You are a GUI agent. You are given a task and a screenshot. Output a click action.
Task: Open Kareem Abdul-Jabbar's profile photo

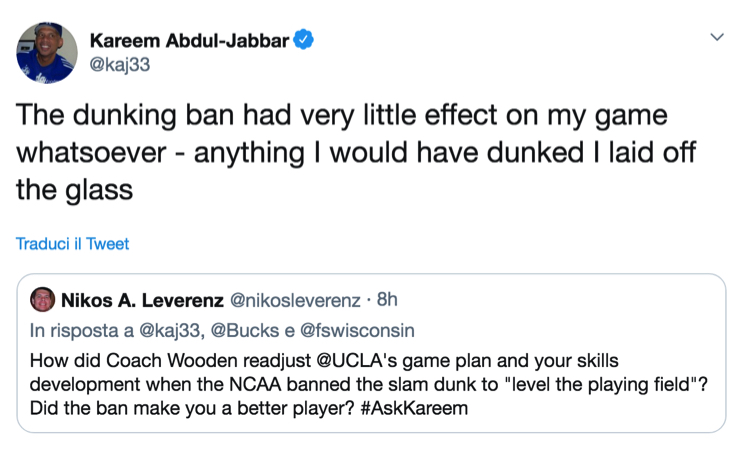click(x=47, y=52)
